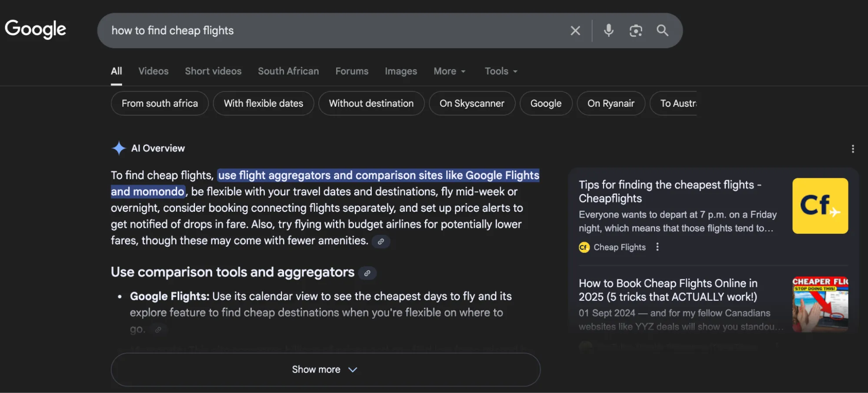The height and width of the screenshot is (393, 868).
Task: Open the 'Cheaper Flights' video thumbnail
Action: pos(820,305)
